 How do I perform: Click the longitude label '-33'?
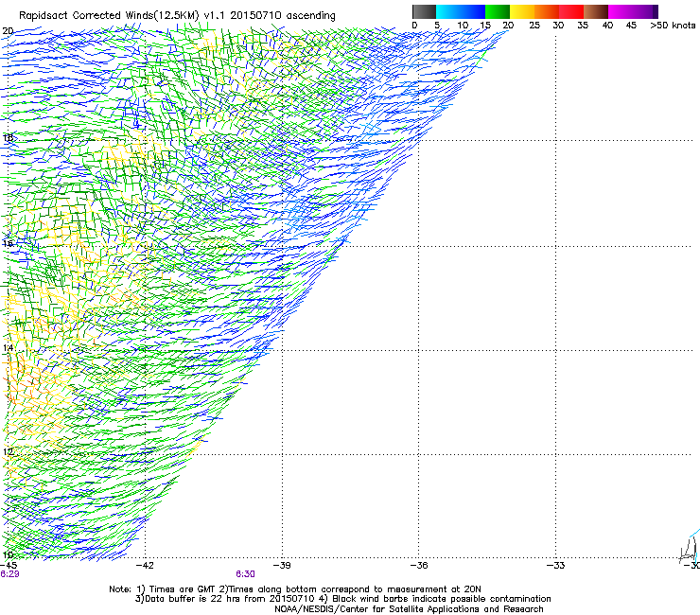pos(556,565)
